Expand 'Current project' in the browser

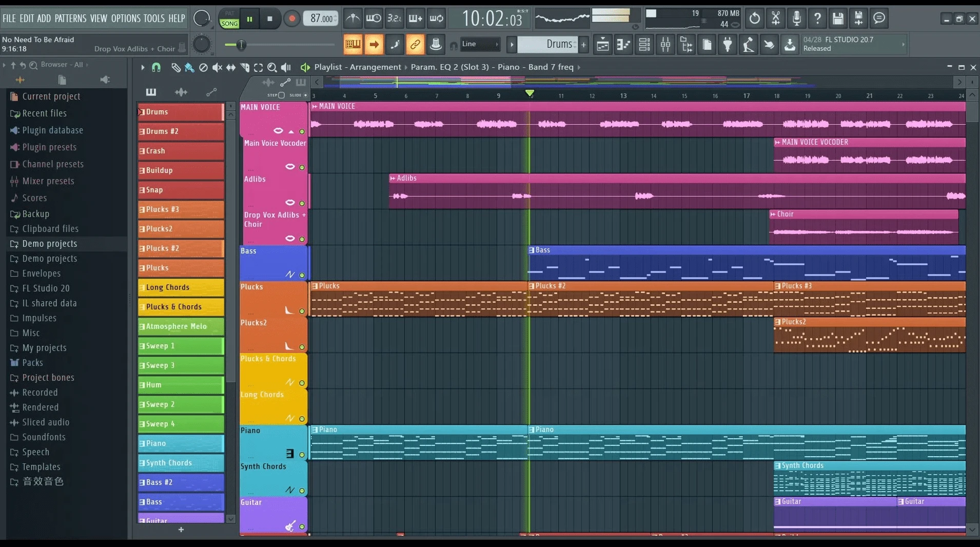click(x=51, y=96)
